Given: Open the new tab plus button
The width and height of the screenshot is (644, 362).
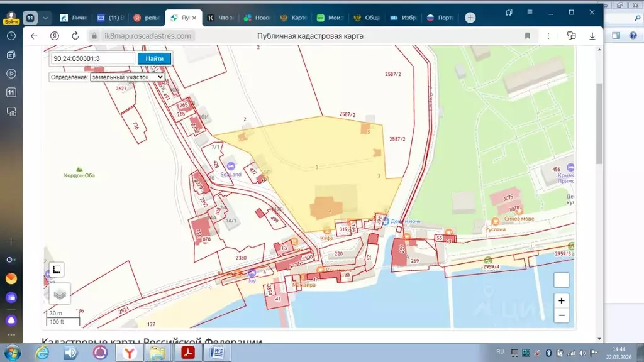Looking at the screenshot, I should pyautogui.click(x=470, y=18).
